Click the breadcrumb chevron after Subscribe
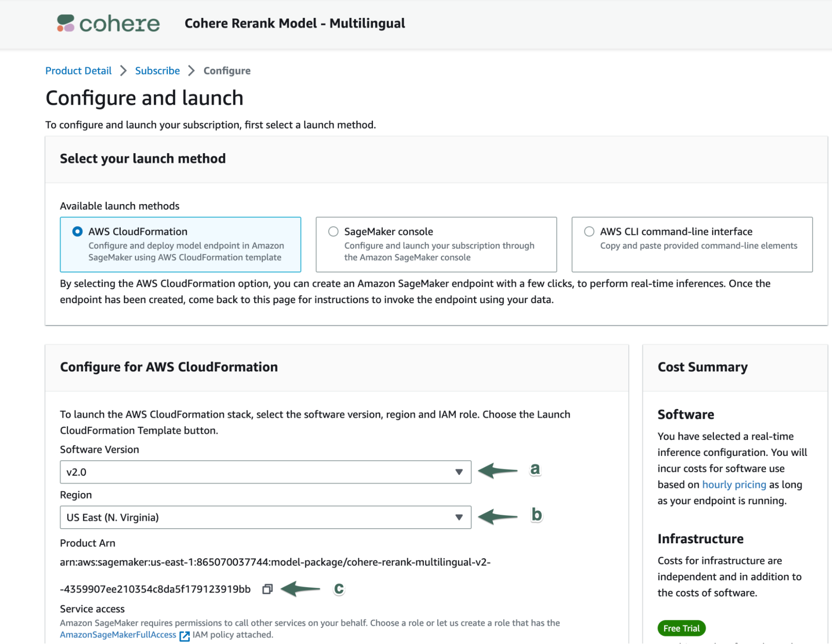832x644 pixels. (x=191, y=71)
